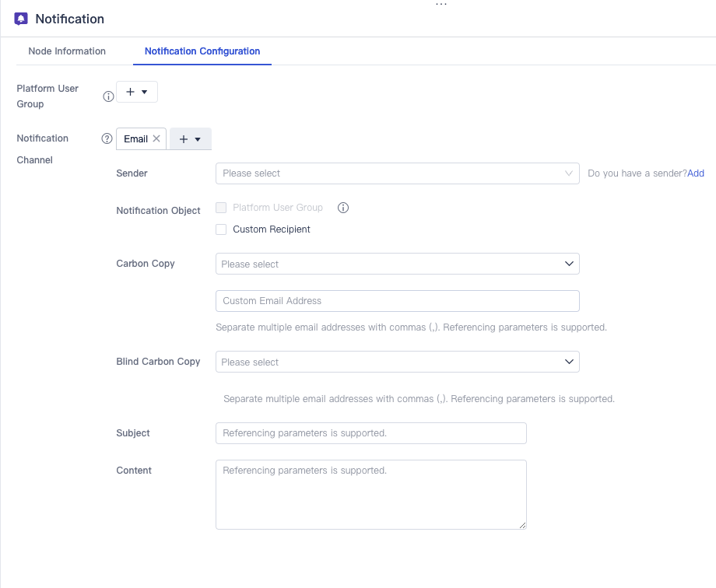Click Platform User Group info icon

[109, 96]
